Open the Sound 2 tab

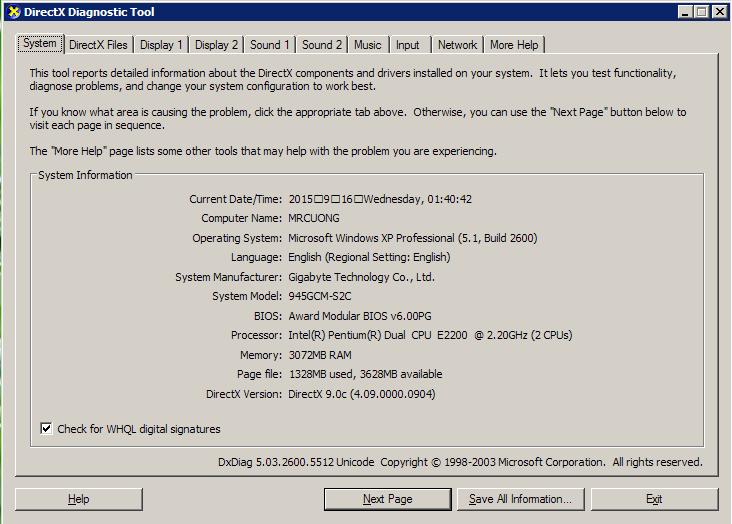point(322,45)
